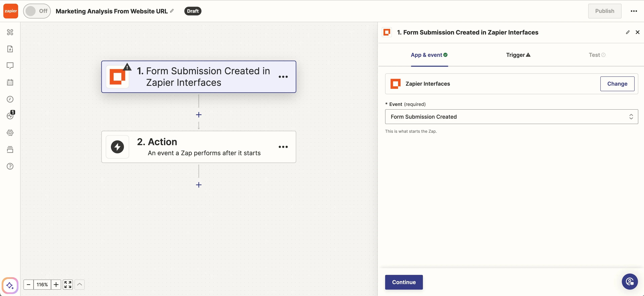Launch the AI copilot sparkle icon
644x296 pixels.
point(10,285)
